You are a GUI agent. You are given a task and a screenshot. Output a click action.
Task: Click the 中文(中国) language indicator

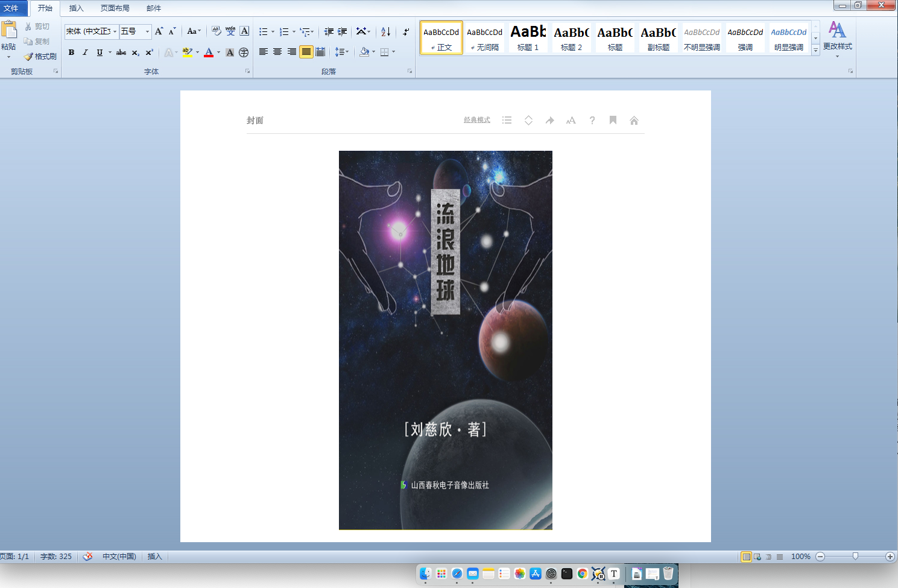[119, 556]
